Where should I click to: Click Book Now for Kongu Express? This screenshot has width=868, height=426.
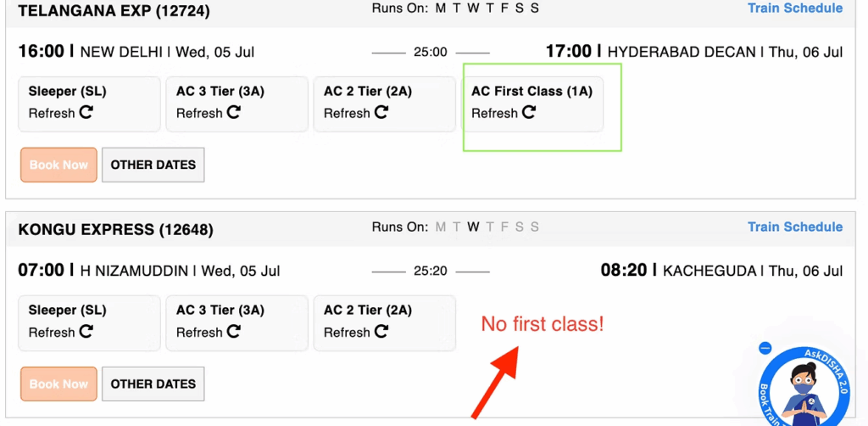click(58, 384)
